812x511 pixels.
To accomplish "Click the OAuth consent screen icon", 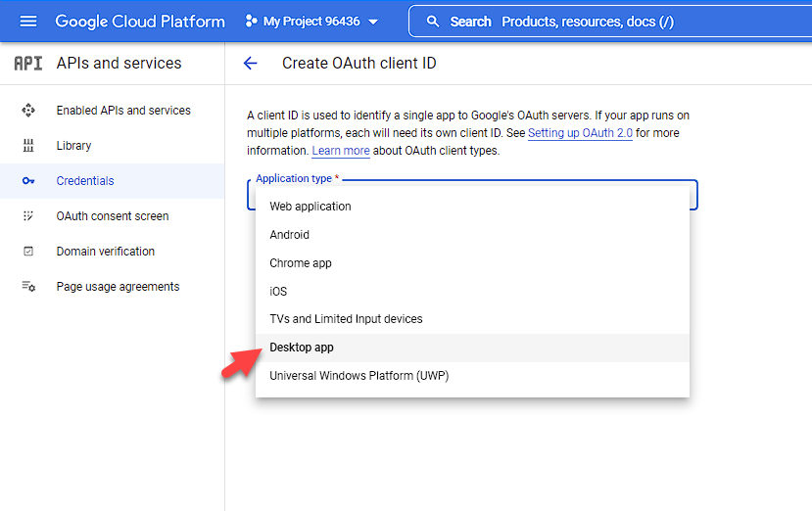I will [x=28, y=216].
